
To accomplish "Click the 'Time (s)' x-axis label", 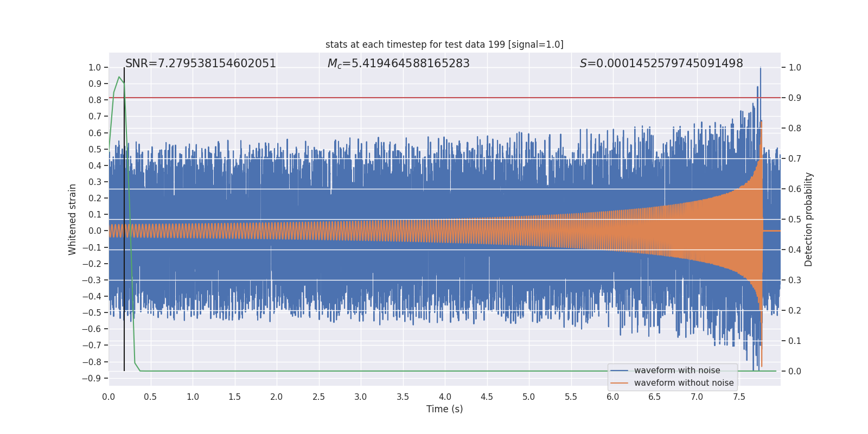I will pos(444,409).
